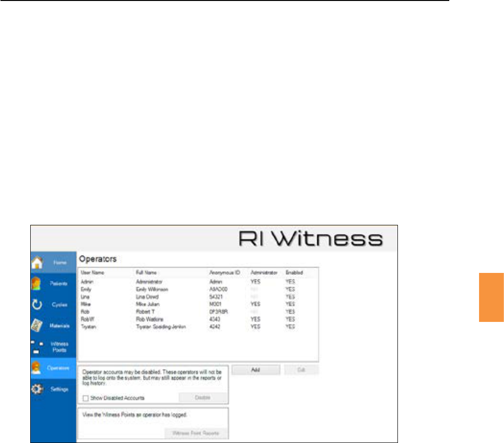Open Witness Point Reports button
The width and height of the screenshot is (504, 443).
(x=196, y=433)
